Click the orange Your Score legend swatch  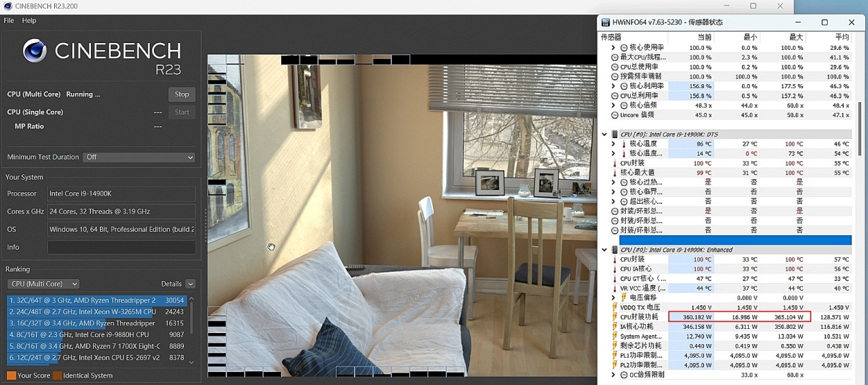point(11,375)
